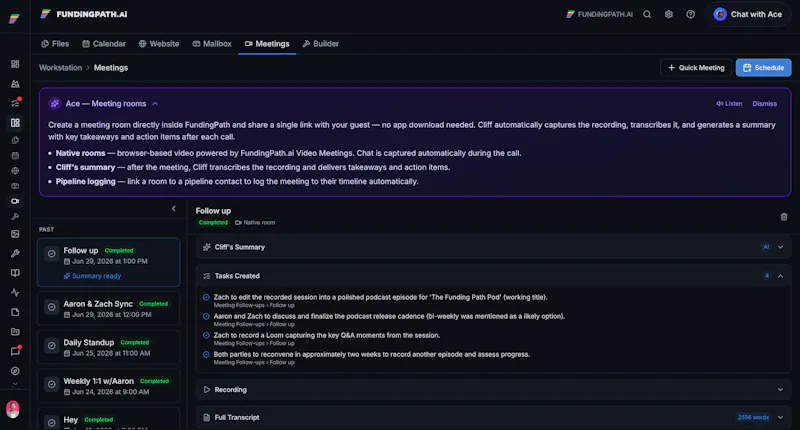Open settings with the gear icon
The width and height of the screenshot is (800, 430).
tap(669, 14)
